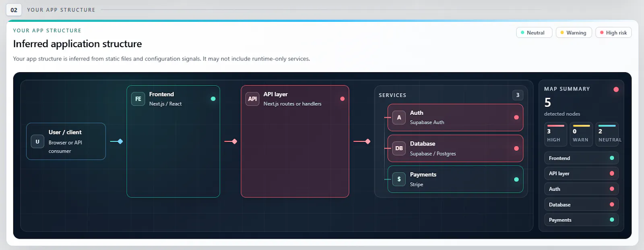Select the Neutral legend chip

[534, 33]
